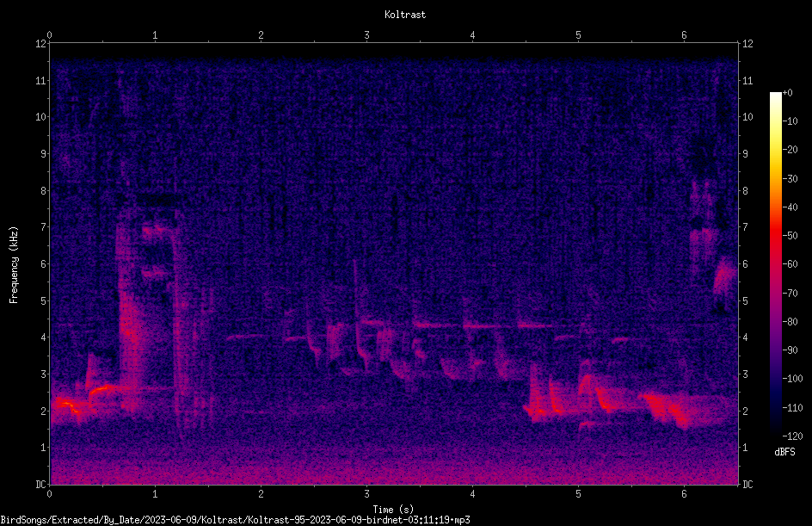Select the "-100" value on the color scale

coord(792,379)
